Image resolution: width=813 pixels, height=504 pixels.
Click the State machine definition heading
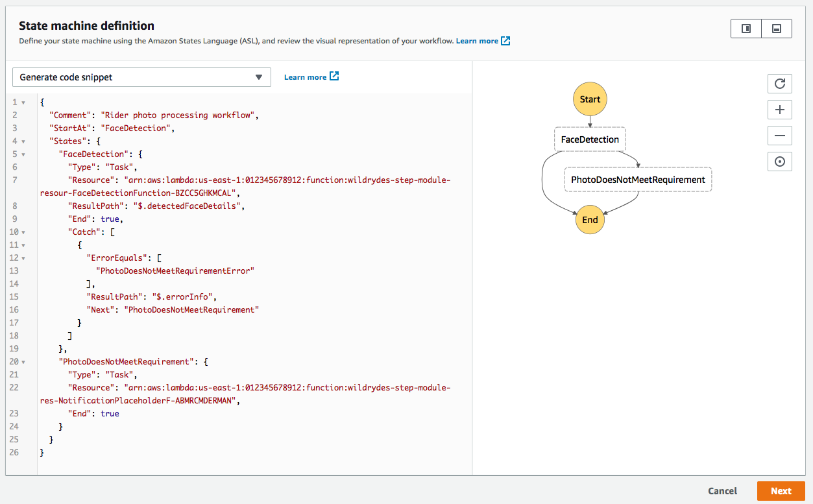tap(86, 26)
